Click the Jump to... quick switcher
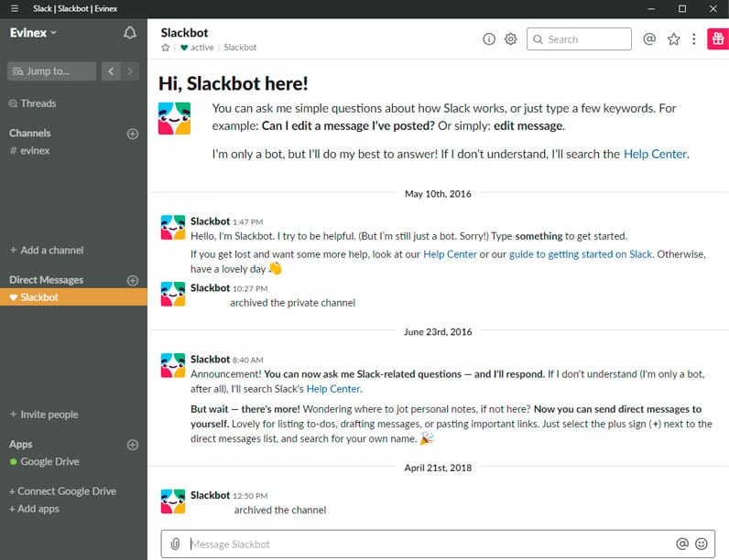 [51, 71]
